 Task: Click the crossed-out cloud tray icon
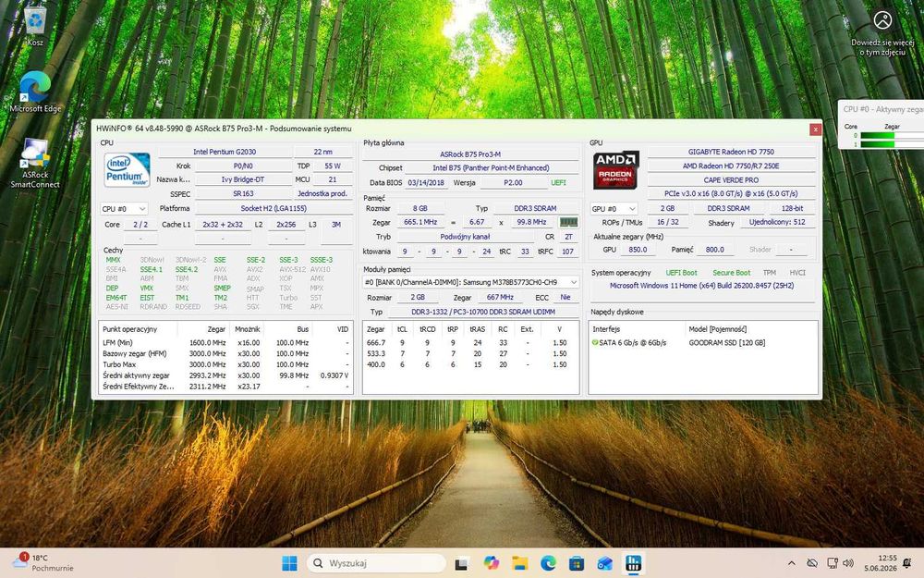click(812, 563)
